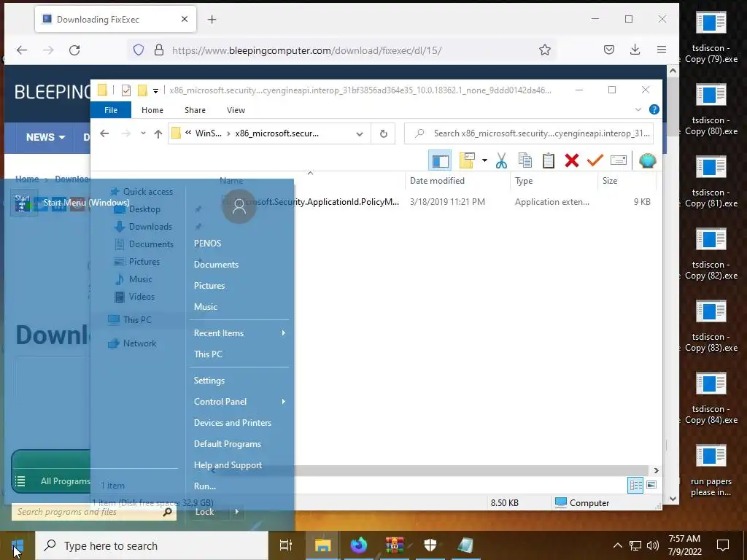Open the Firefox hamburger menu
747x560 pixels.
(661, 50)
